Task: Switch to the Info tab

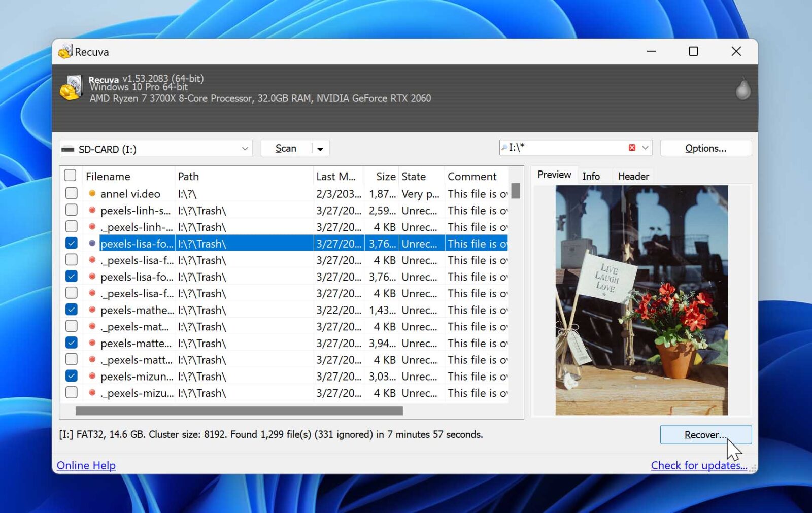Action: [592, 176]
